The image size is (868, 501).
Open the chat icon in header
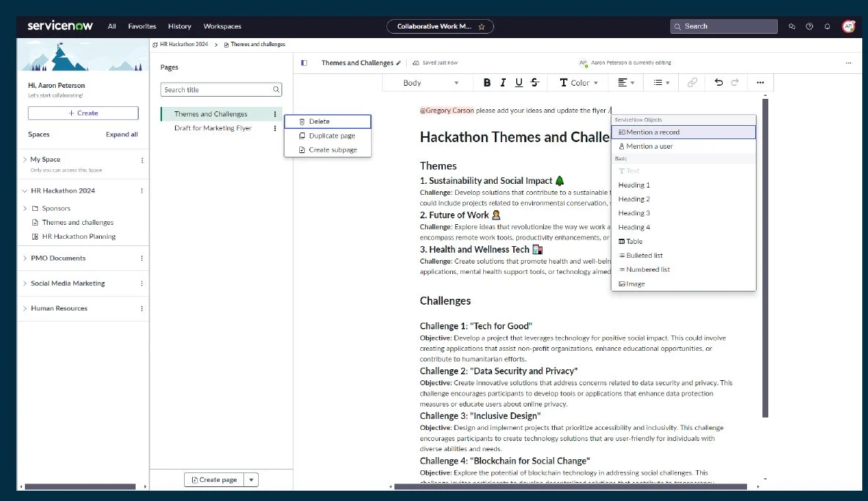pos(792,26)
